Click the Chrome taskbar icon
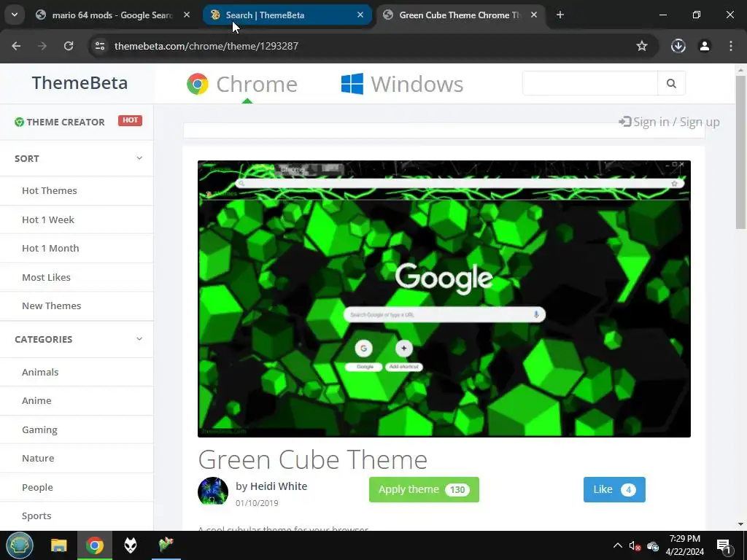 click(95, 545)
